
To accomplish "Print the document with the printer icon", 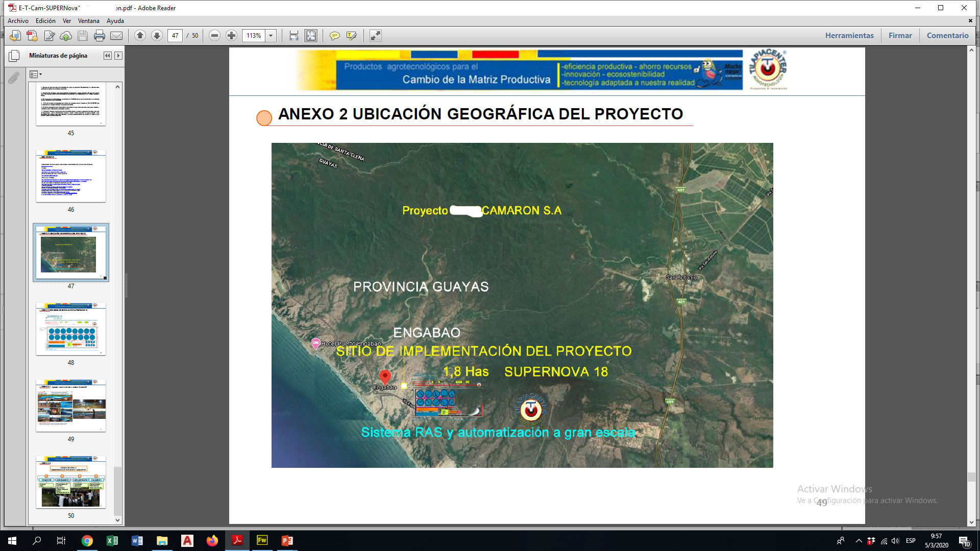I will coord(100,36).
